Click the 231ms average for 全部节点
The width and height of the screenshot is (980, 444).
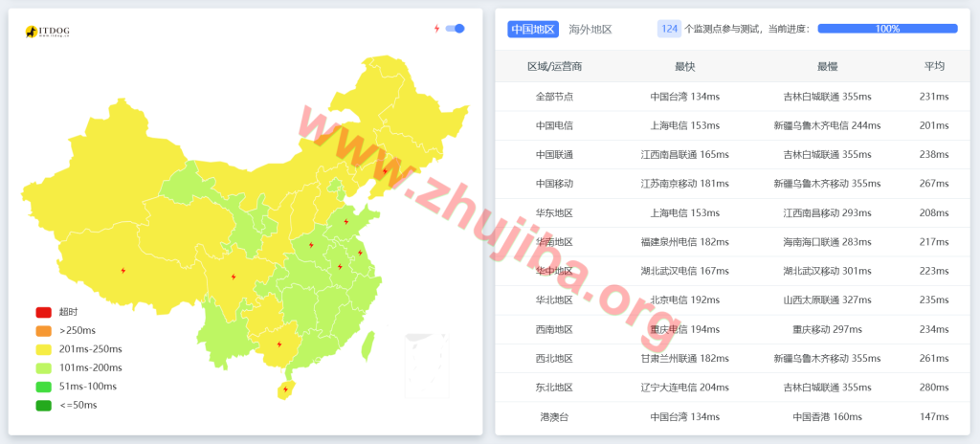click(934, 97)
